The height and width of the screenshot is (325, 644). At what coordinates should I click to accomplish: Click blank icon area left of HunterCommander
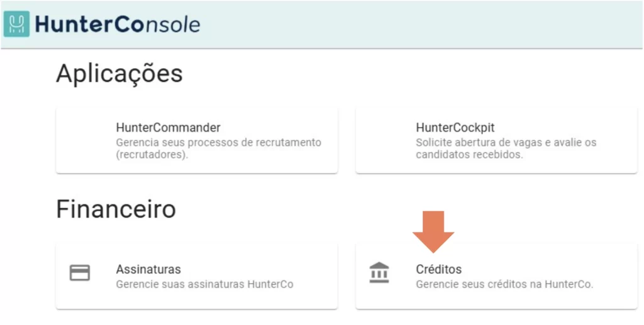pyautogui.click(x=80, y=141)
